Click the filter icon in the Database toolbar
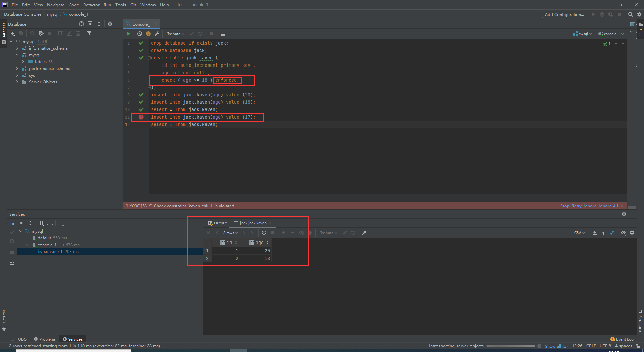This screenshot has height=352, width=644. coord(89,33)
